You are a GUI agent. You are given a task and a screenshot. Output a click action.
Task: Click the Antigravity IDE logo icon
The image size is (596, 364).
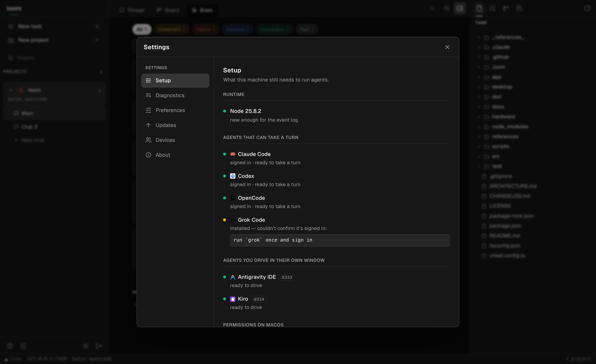point(233,277)
